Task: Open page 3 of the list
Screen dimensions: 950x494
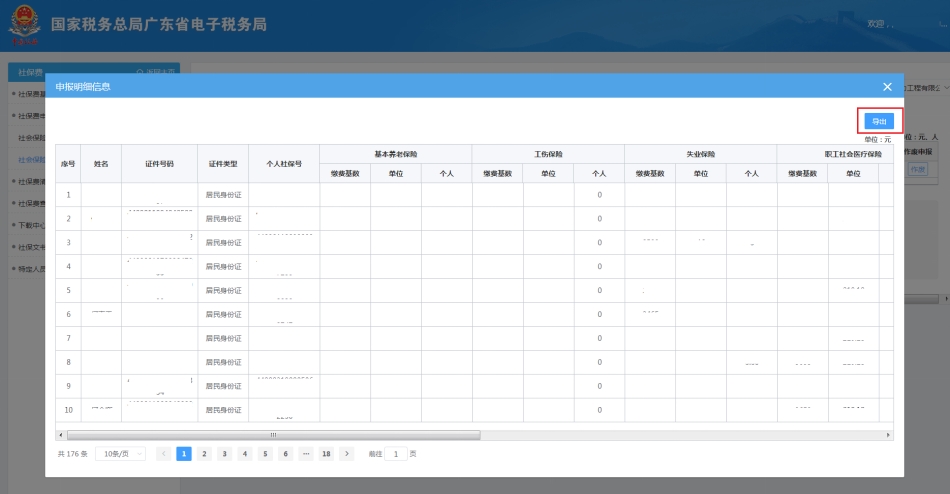Action: pyautogui.click(x=224, y=454)
